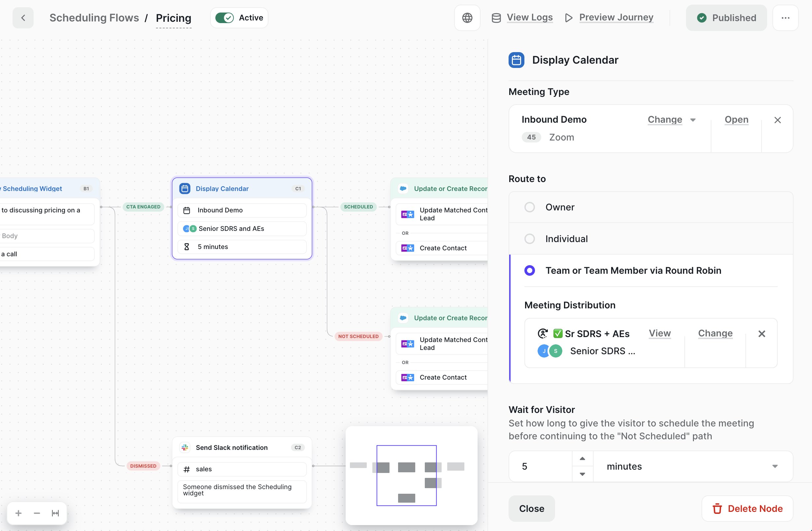The image size is (812, 531).
Task: Open View Logs link
Action: coord(529,17)
